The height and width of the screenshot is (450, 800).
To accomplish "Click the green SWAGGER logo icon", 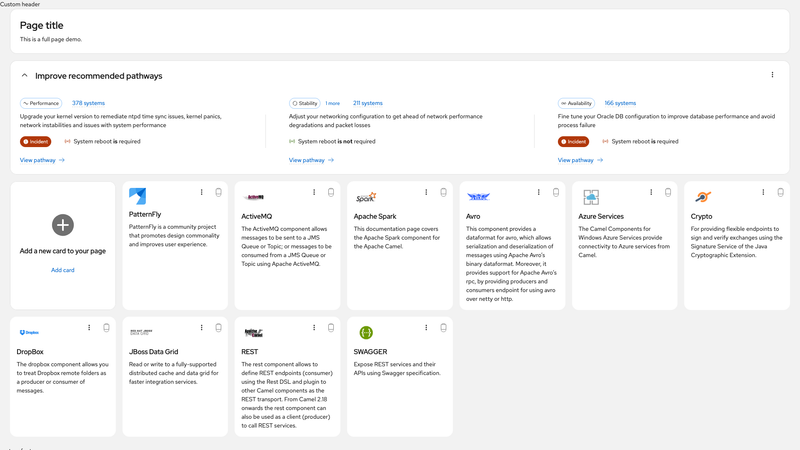I will (366, 333).
